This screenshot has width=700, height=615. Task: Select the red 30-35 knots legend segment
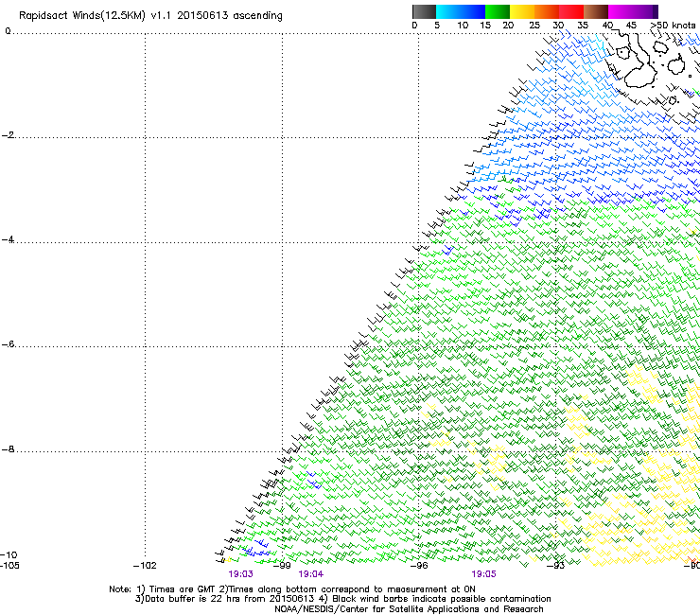(571, 11)
